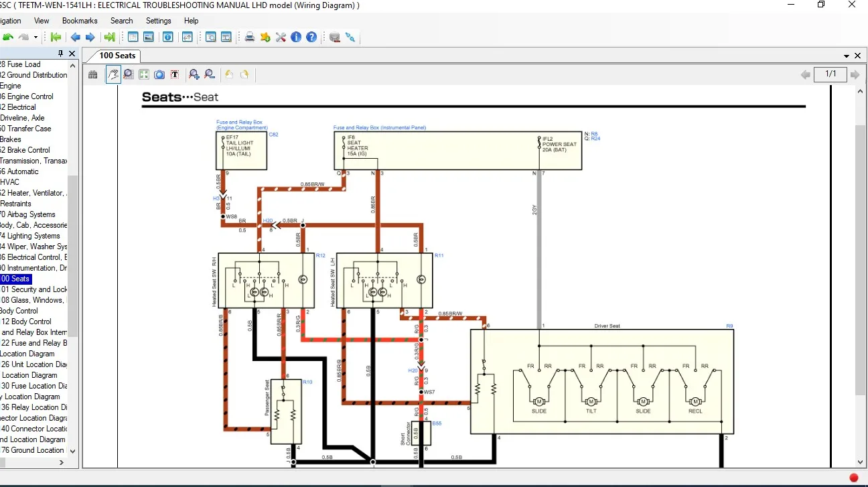Click the fit-to-window icon
The width and height of the screenshot is (868, 487).
[143, 74]
